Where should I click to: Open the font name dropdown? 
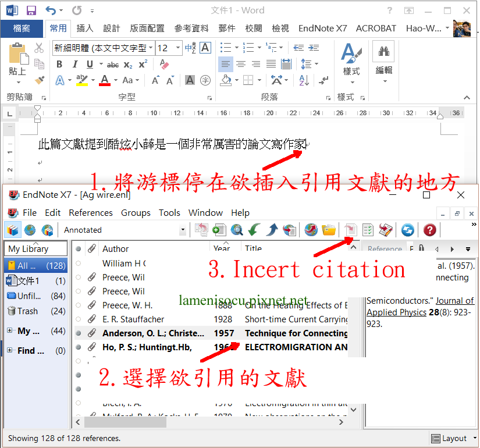point(151,48)
